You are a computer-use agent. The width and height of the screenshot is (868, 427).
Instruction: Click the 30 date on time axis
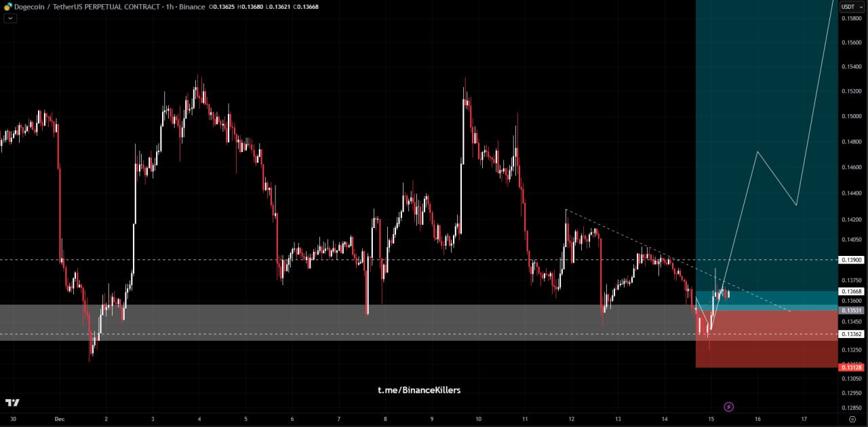point(13,419)
